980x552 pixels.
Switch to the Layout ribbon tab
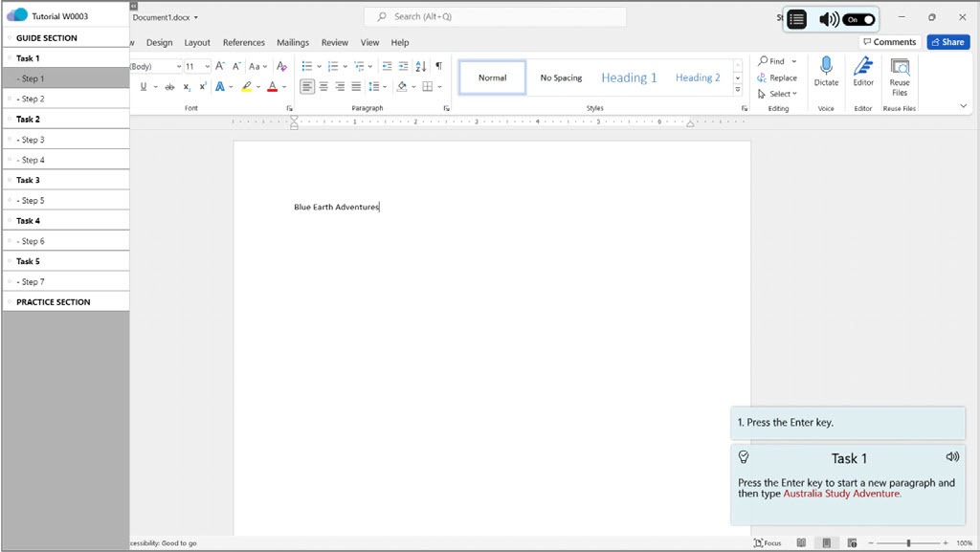coord(197,42)
